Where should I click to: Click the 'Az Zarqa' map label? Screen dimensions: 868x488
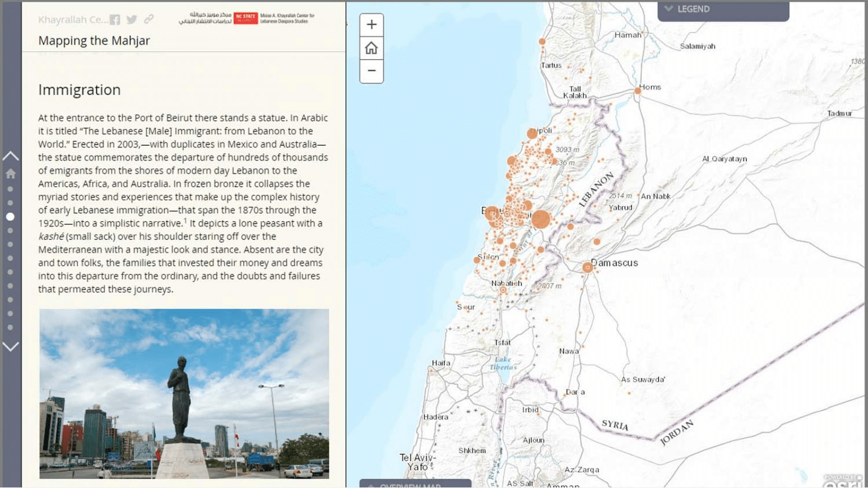tap(582, 470)
